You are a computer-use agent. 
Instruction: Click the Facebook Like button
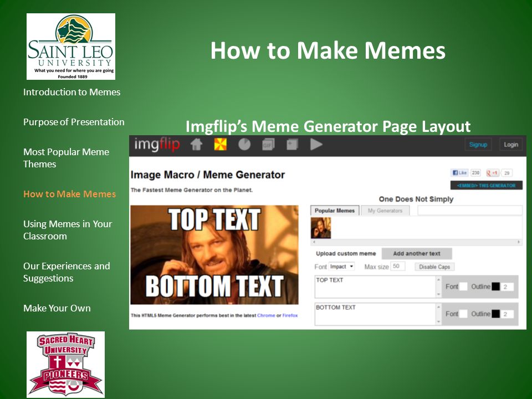(459, 173)
